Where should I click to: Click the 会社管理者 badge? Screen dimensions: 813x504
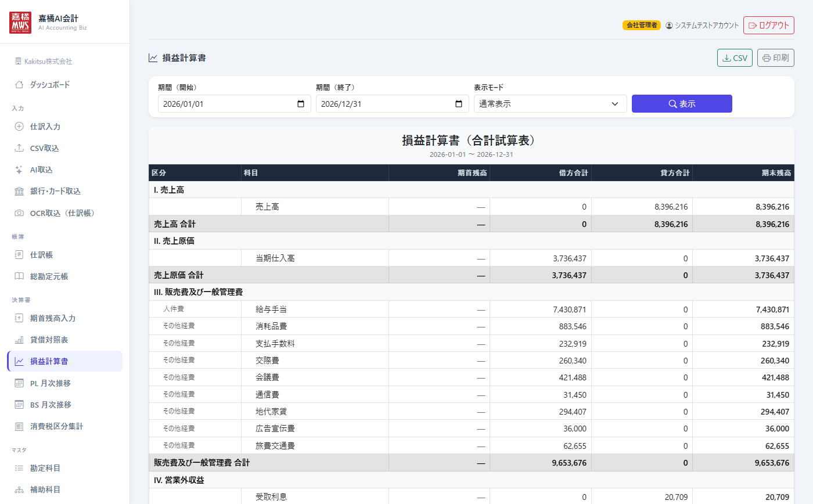(642, 26)
